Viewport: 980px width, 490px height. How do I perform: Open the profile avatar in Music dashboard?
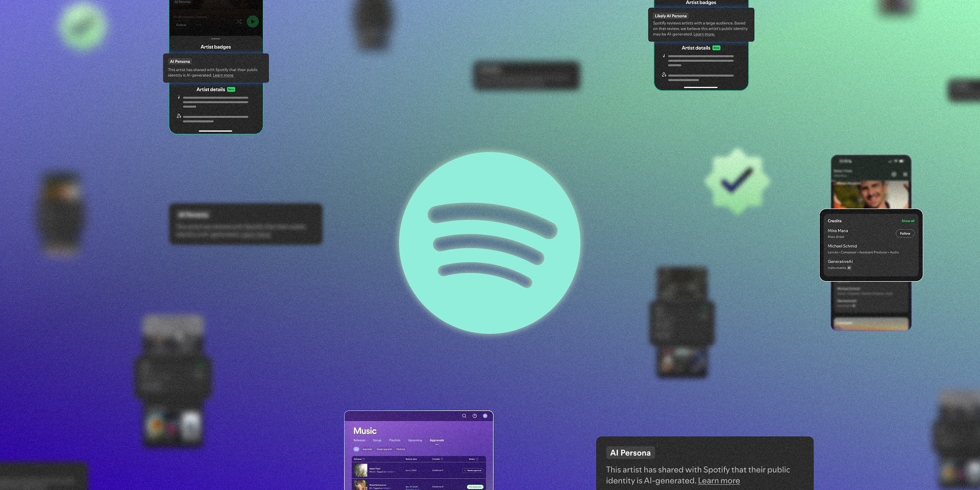pos(485,416)
